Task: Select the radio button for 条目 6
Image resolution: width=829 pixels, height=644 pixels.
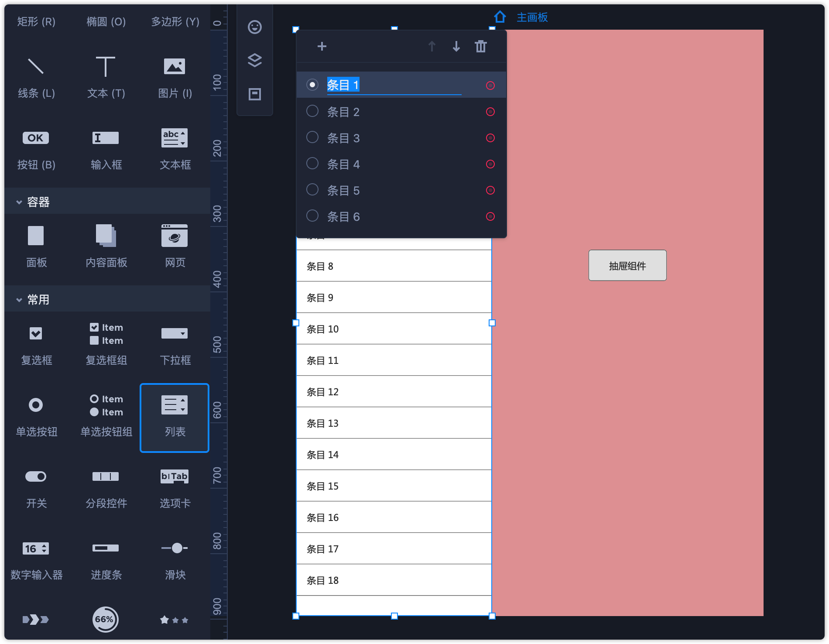Action: 312,216
